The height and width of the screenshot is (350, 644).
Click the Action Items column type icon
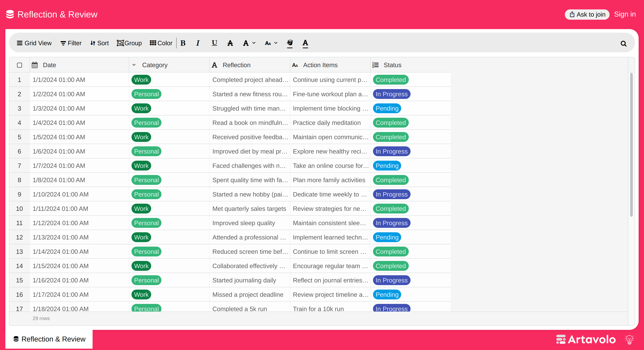click(x=295, y=65)
